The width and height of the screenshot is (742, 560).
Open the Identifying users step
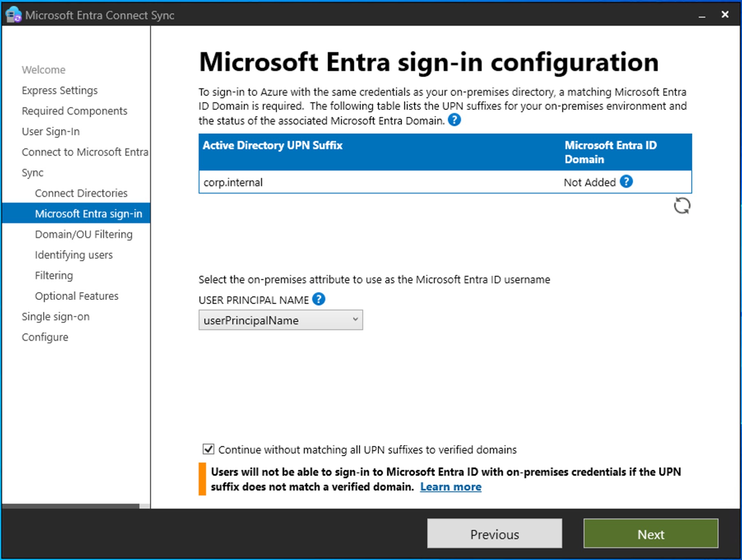[x=74, y=255]
